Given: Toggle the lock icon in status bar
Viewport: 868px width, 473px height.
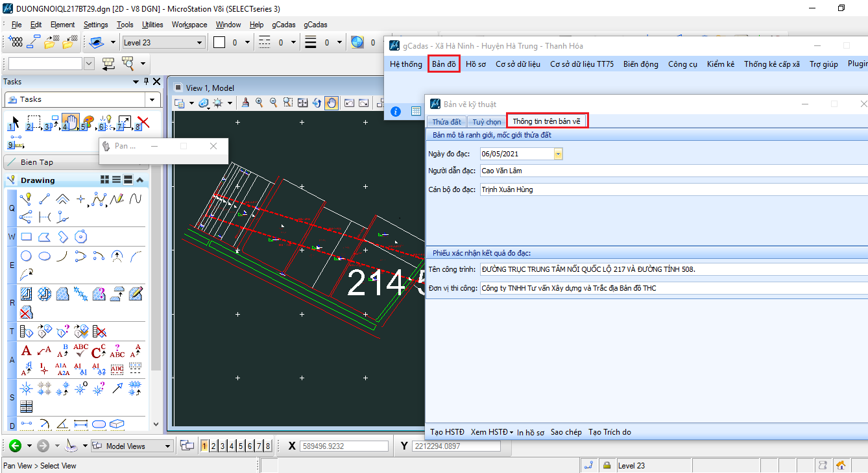Looking at the screenshot, I should [607, 465].
